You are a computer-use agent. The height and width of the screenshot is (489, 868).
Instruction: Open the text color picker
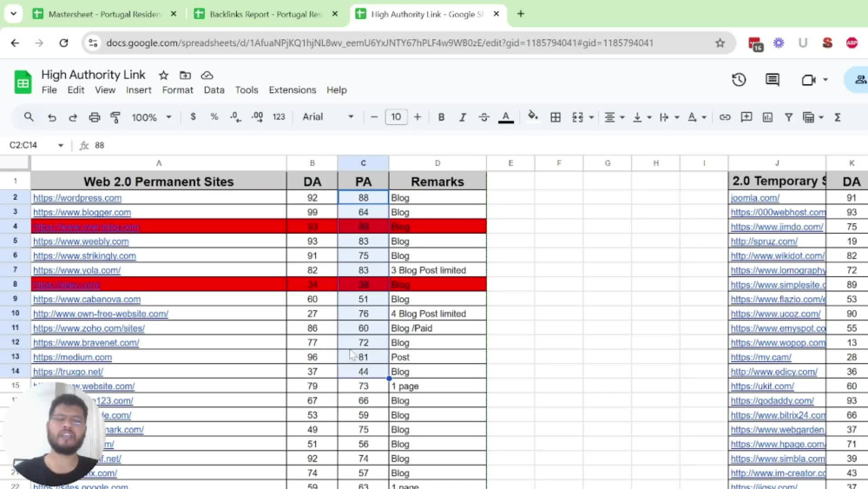coord(505,117)
